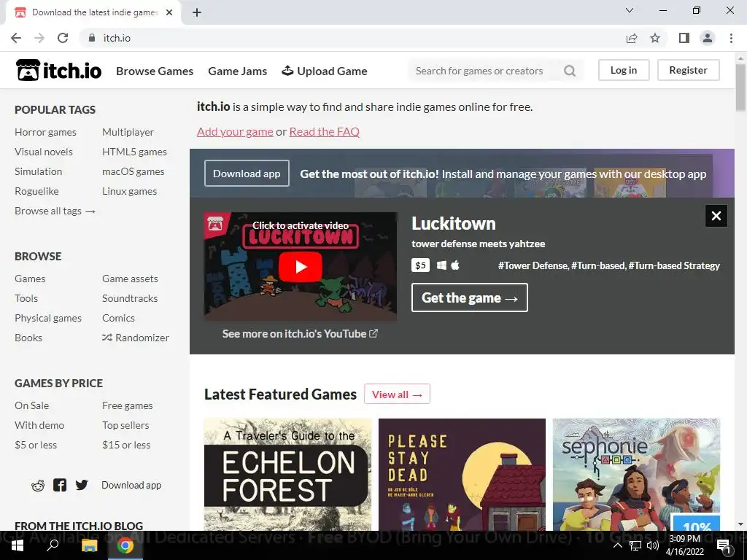The width and height of the screenshot is (747, 560).
Task: Play the Luckitown YouTube video
Action: pos(300,267)
